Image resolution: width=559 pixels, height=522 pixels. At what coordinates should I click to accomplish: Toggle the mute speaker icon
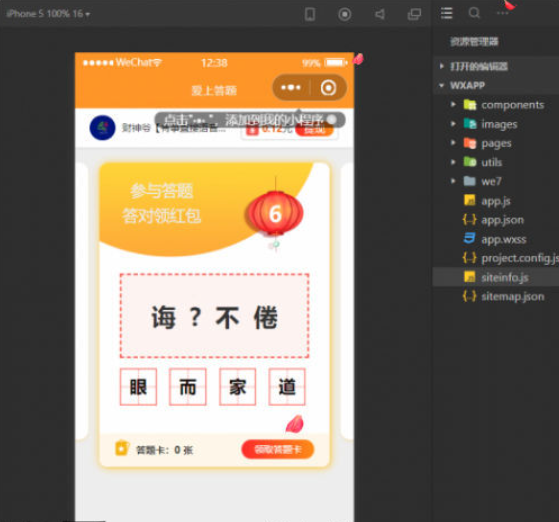[x=380, y=14]
